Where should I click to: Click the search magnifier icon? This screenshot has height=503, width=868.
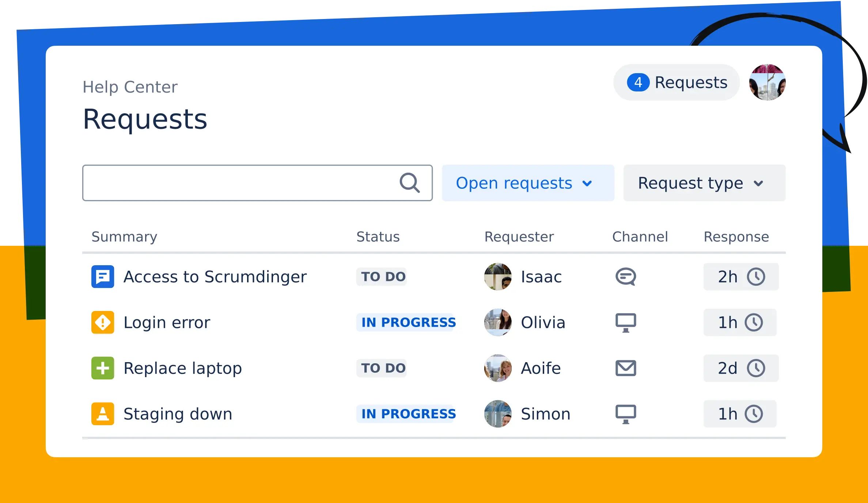pos(409,183)
